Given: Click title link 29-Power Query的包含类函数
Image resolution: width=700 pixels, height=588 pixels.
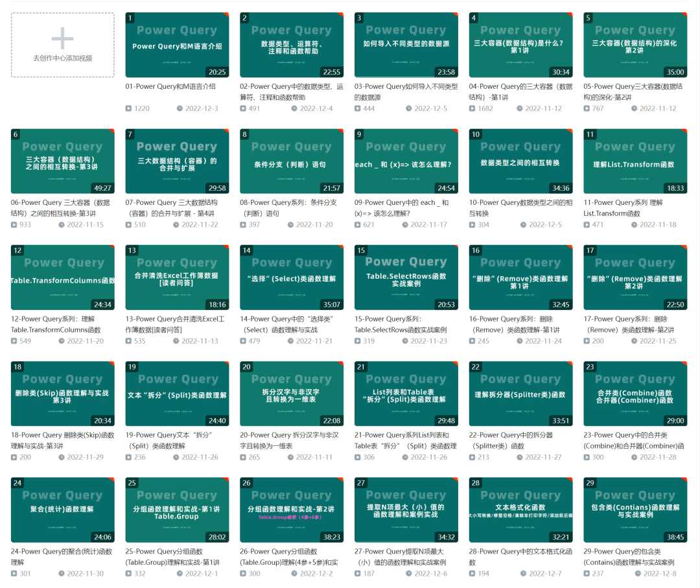Looking at the screenshot, I should tap(629, 557).
